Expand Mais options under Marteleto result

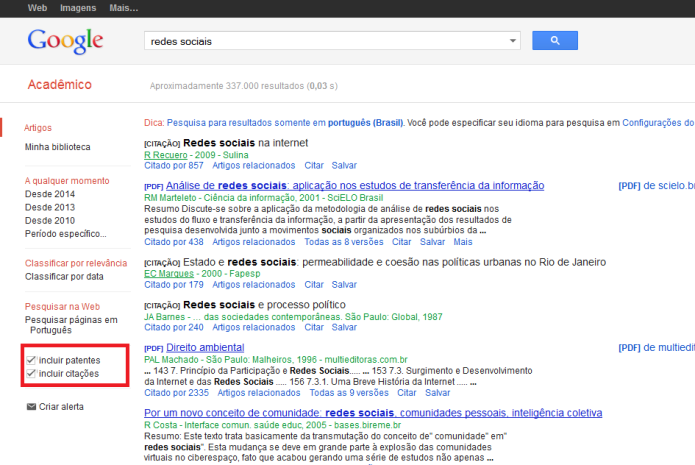[463, 242]
